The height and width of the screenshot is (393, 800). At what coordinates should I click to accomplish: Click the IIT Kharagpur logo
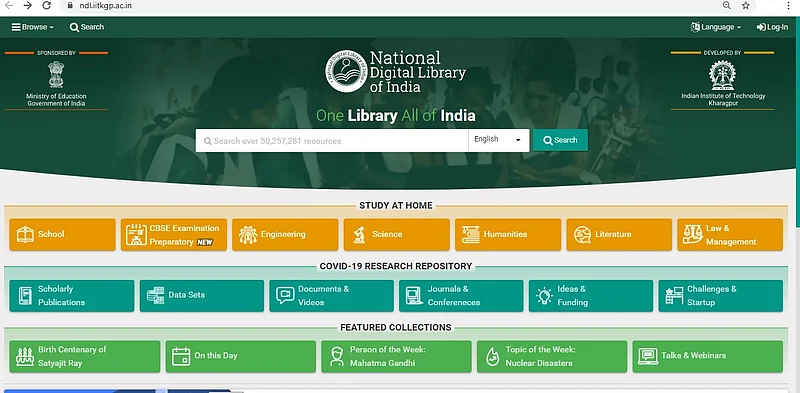722,75
